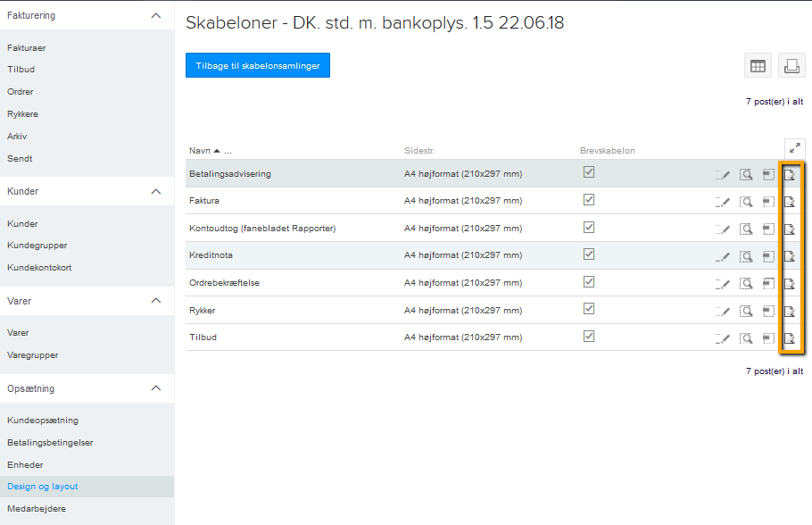Viewport: 812px width, 525px height.
Task: Open the highlighted document-edit icon for Rykker
Action: [791, 310]
